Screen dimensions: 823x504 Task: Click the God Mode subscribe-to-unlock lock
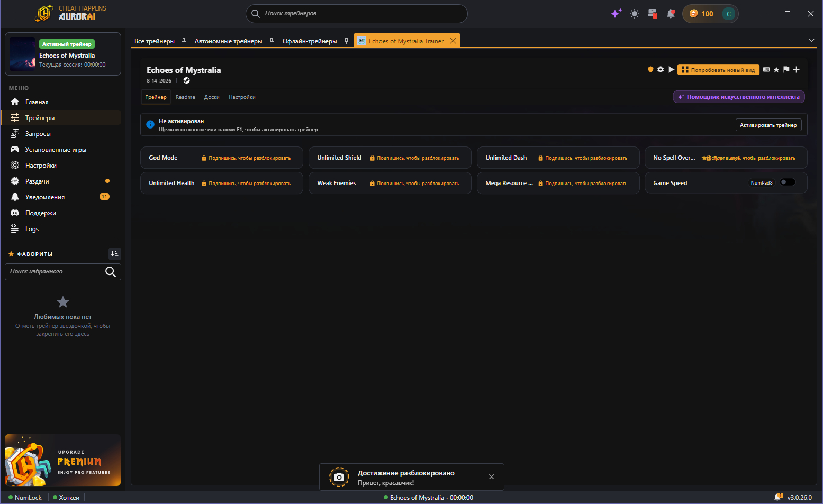tap(246, 158)
